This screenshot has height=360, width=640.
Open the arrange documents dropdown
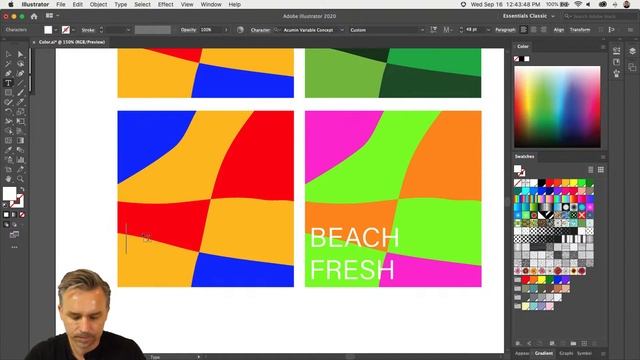click(52, 16)
